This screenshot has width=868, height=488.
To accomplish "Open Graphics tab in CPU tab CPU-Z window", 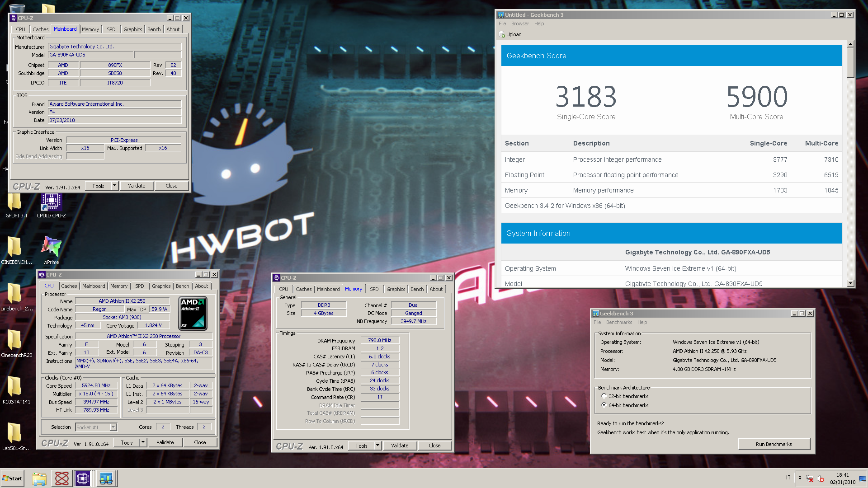I will [161, 286].
